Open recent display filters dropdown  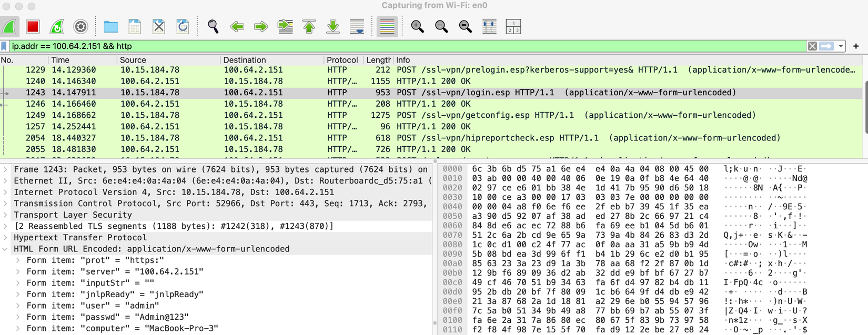[x=841, y=46]
